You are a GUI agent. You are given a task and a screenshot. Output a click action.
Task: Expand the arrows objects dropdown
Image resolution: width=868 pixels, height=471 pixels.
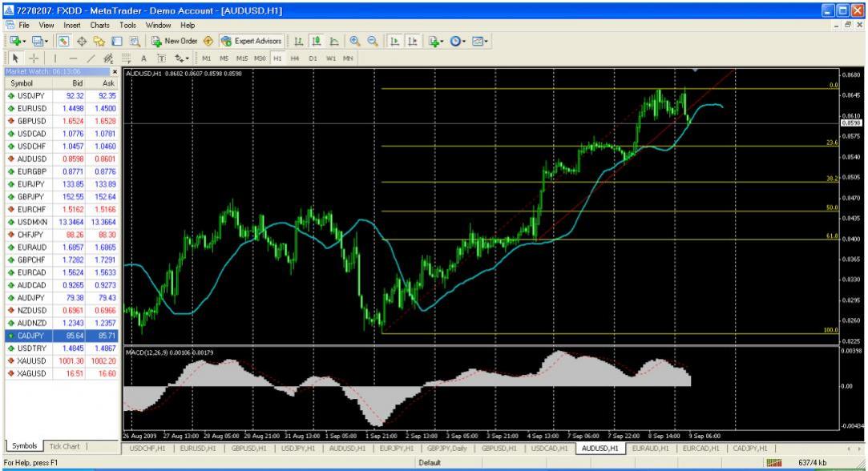click(187, 58)
